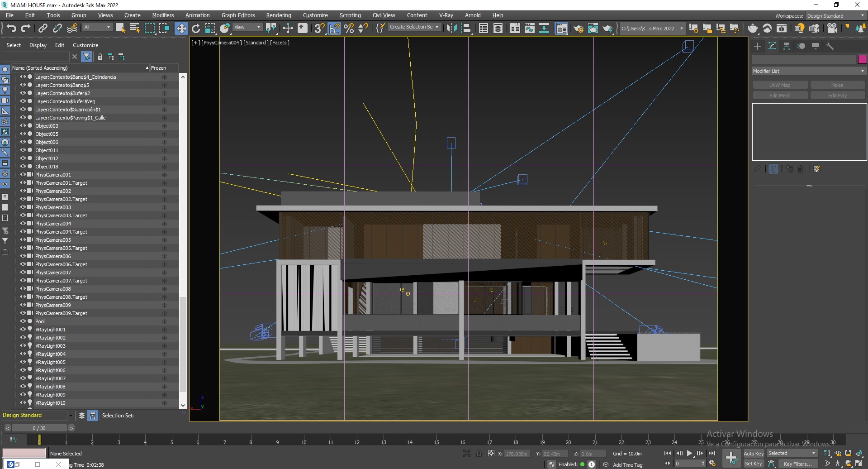
Task: Open the Scripting menu
Action: [350, 15]
